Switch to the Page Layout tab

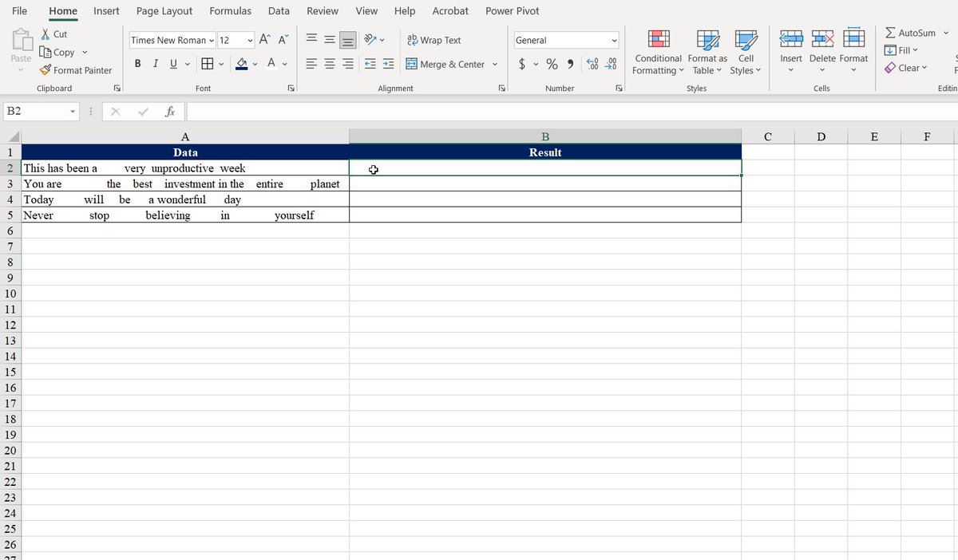(x=164, y=10)
